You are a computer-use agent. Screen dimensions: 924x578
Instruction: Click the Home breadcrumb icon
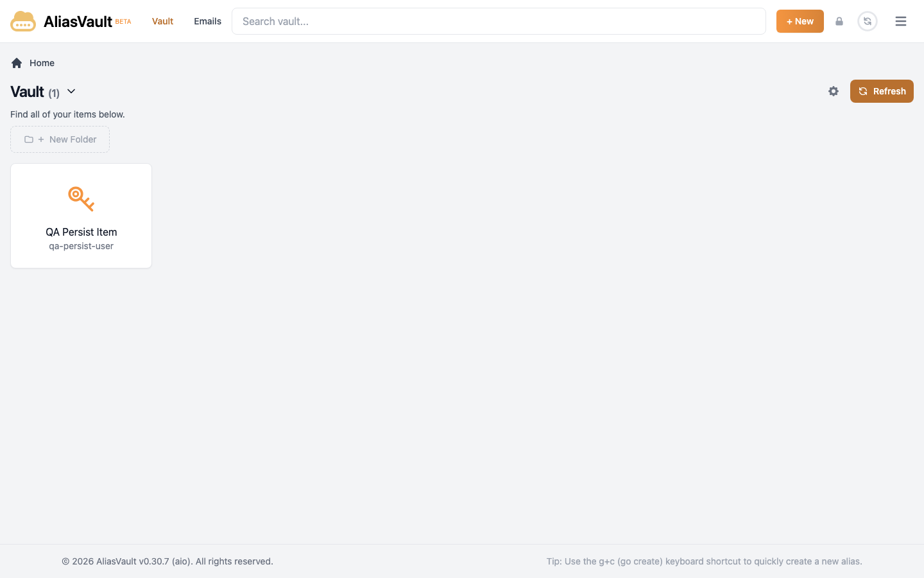[x=17, y=63]
